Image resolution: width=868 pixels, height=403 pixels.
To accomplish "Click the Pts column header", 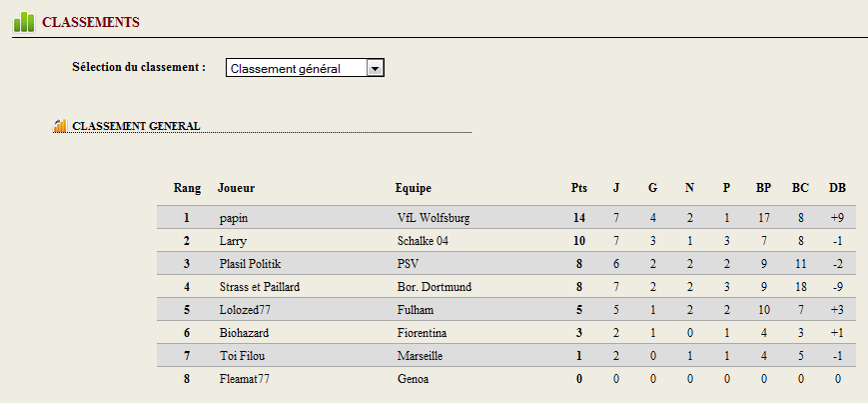I will [x=579, y=188].
